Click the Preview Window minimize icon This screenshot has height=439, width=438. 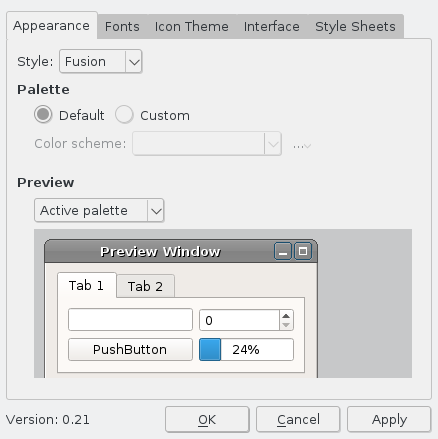[x=283, y=251]
